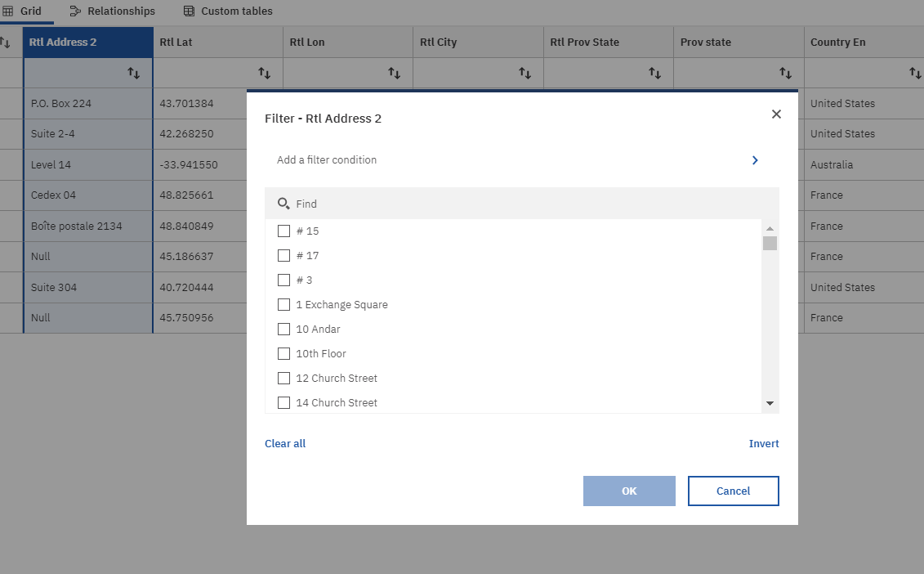This screenshot has width=924, height=574.
Task: Click the filter list scroll-down arrow
Action: (770, 403)
